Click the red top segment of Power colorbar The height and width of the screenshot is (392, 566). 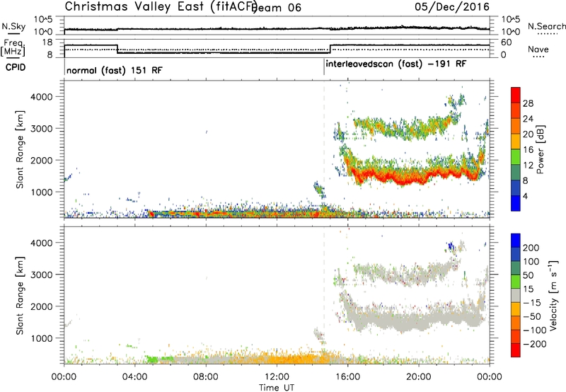point(516,96)
